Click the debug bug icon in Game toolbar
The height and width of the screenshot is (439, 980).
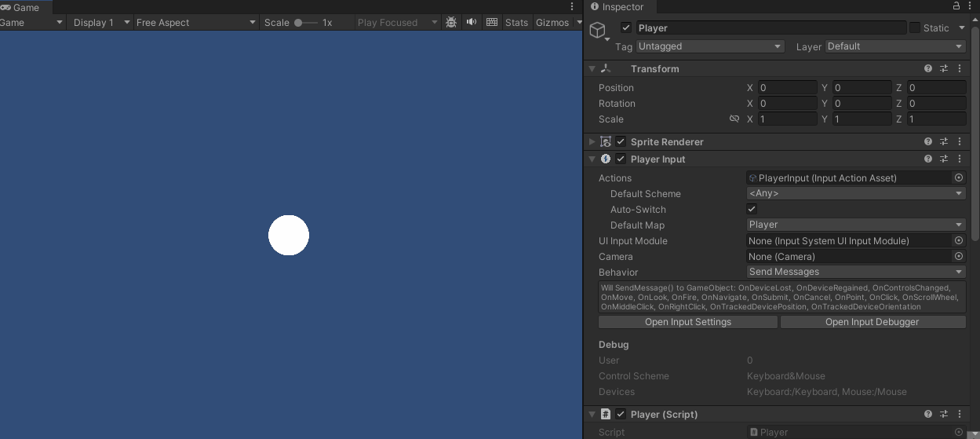451,22
